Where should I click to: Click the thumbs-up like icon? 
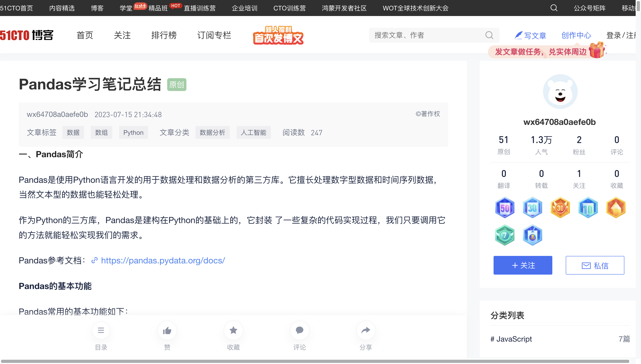point(167,331)
